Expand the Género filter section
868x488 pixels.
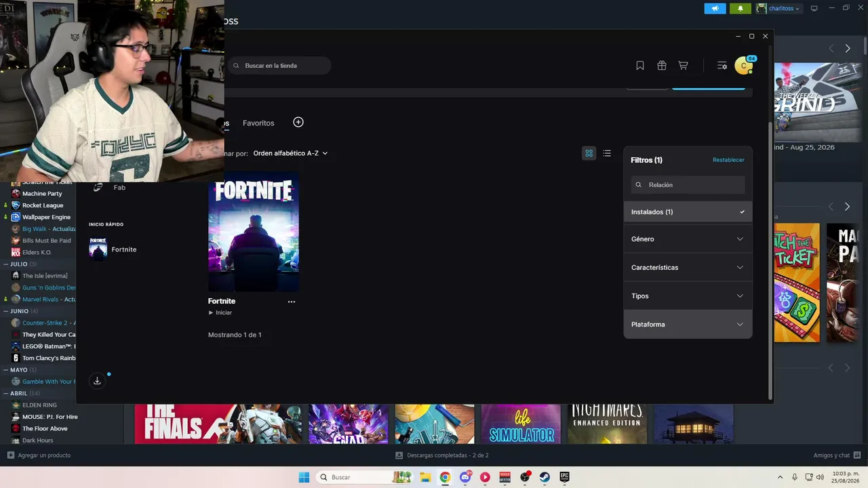coord(688,239)
